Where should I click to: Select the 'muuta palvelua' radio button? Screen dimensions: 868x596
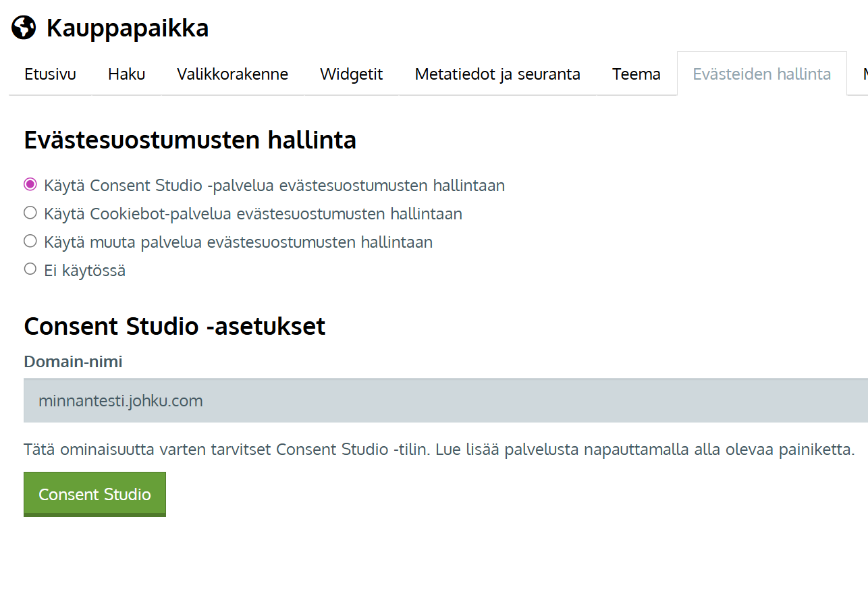tap(30, 241)
